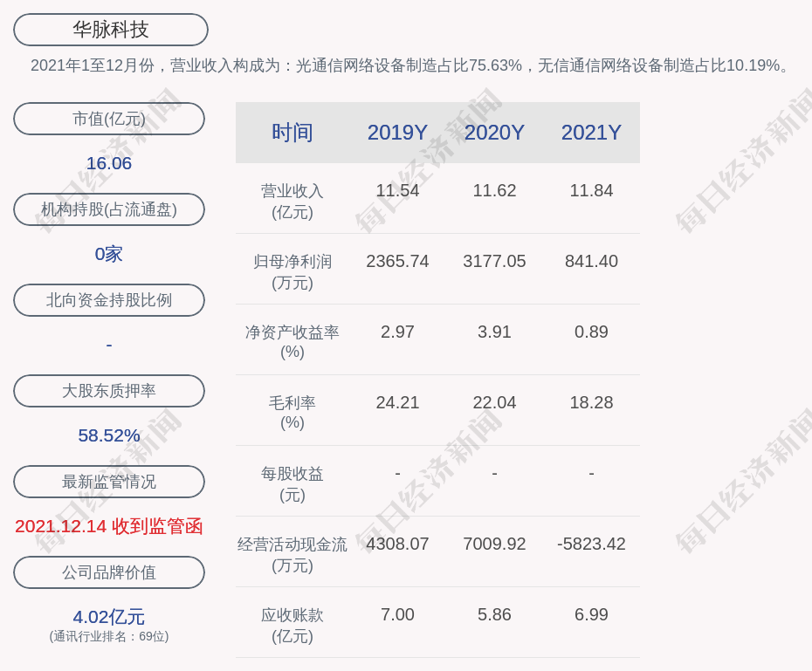Click the 时间 table header

pyautogui.click(x=292, y=133)
